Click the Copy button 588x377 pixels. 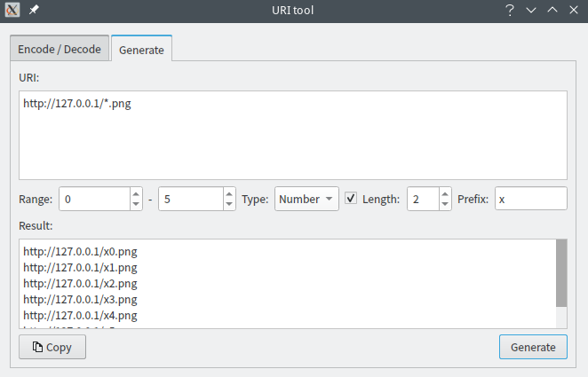52,347
